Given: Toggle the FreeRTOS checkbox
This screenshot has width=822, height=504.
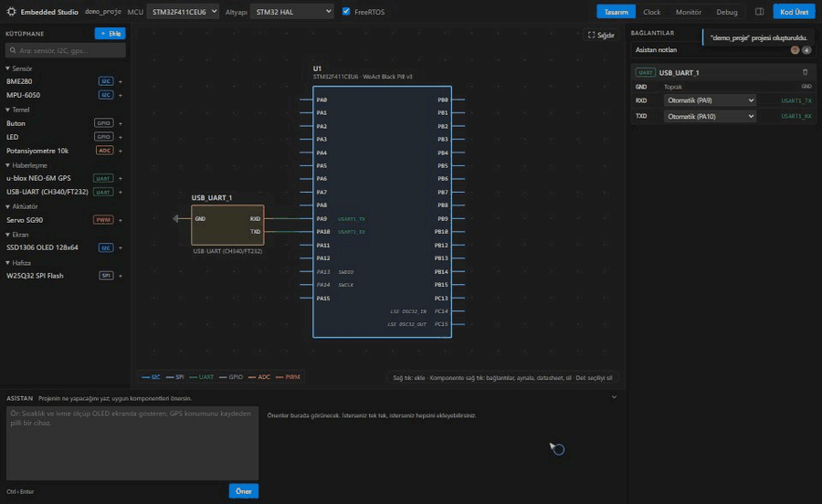Looking at the screenshot, I should pos(346,11).
